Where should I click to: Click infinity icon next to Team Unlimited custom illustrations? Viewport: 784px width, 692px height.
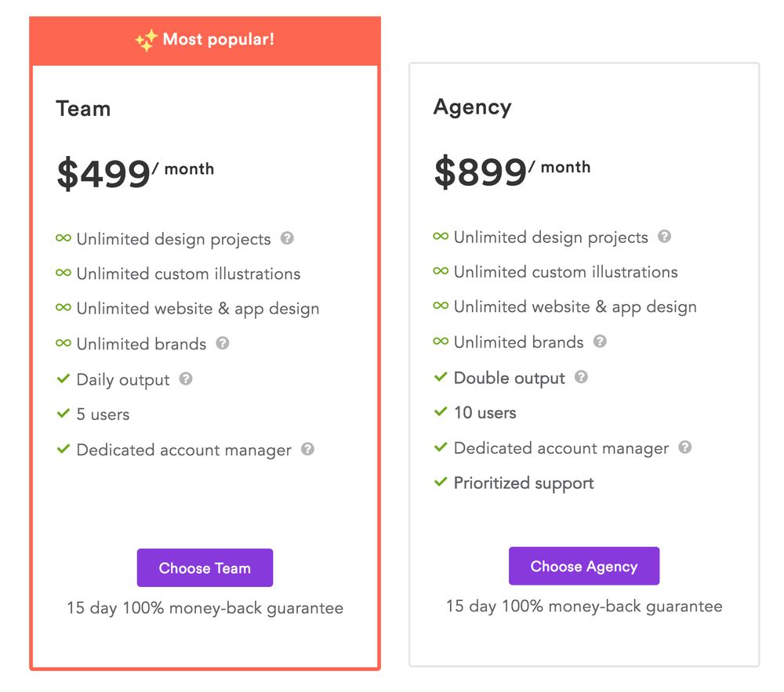(64, 272)
